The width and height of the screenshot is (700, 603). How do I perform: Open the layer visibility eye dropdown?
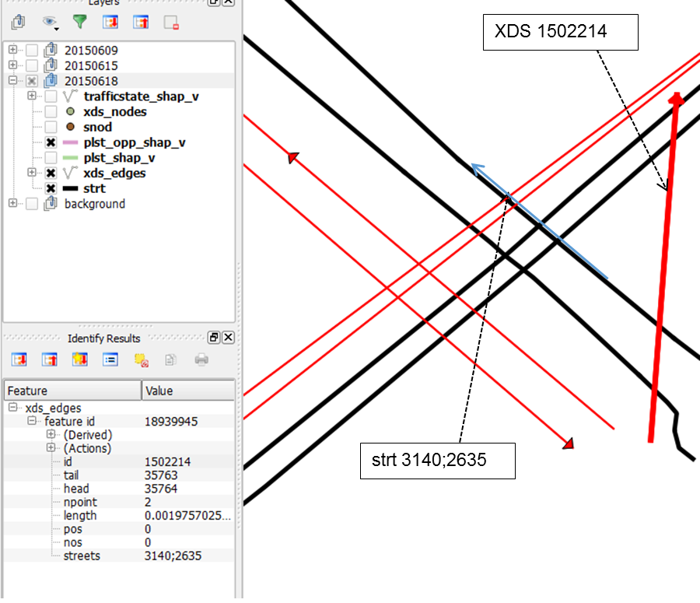pyautogui.click(x=51, y=22)
